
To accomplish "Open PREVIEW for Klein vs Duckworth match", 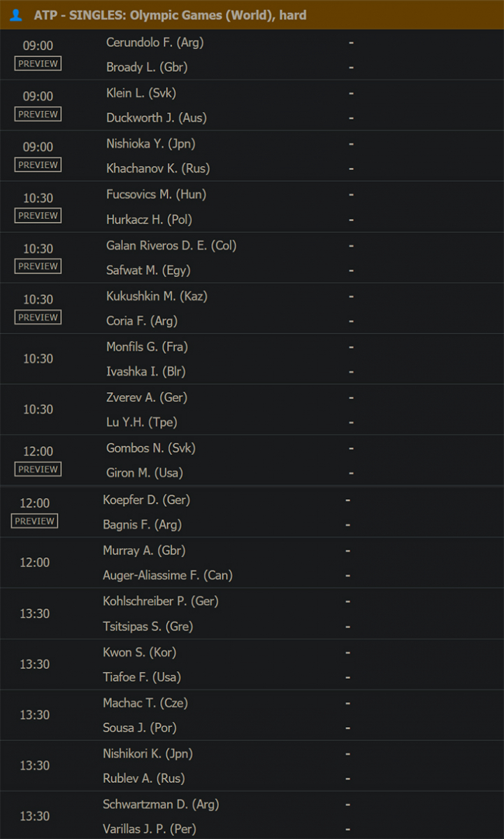I will [x=38, y=114].
